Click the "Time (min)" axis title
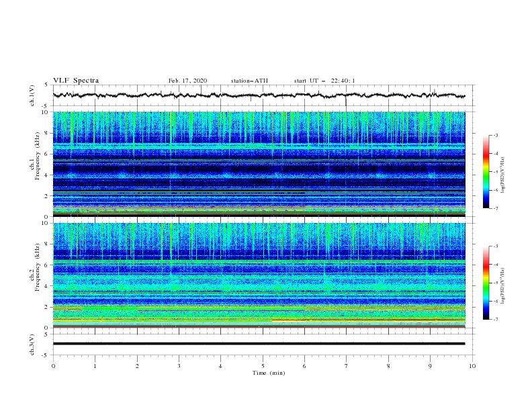Screen dimensions: 532x411 point(269,373)
